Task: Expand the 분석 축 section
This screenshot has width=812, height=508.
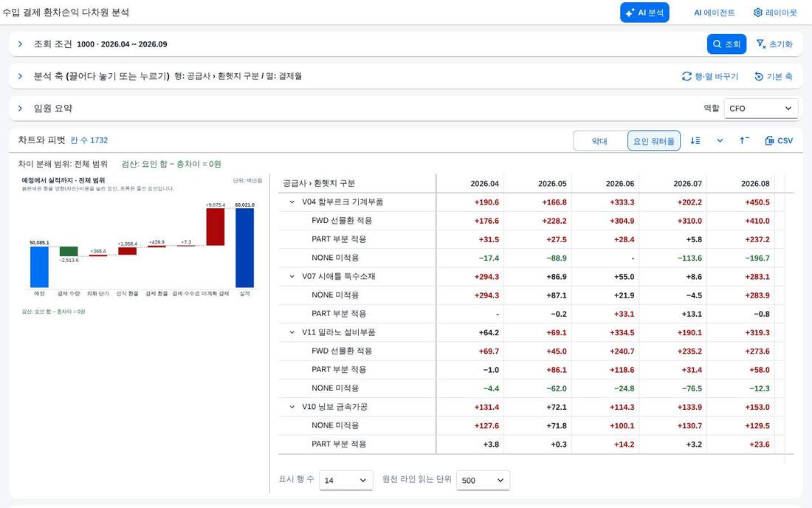Action: [20, 76]
